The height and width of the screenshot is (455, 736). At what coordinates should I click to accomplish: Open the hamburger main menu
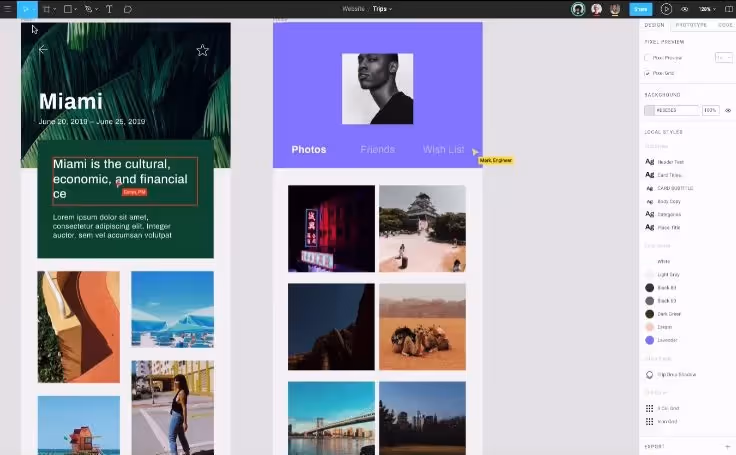[x=8, y=9]
